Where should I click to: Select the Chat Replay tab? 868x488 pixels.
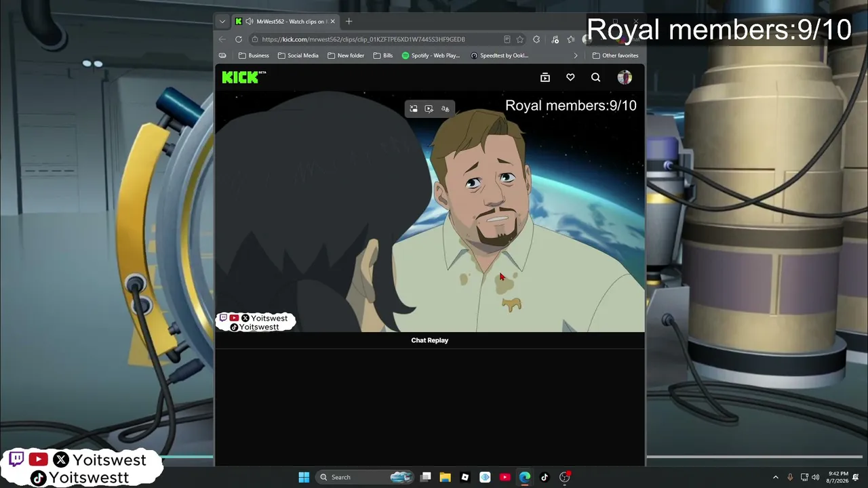click(x=430, y=340)
